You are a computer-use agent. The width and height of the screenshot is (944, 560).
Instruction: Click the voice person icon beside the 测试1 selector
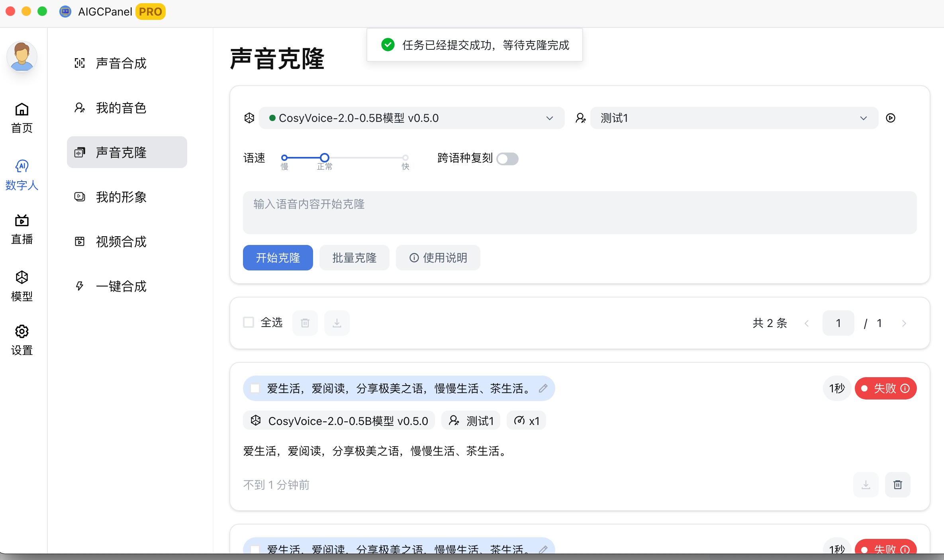tap(581, 118)
